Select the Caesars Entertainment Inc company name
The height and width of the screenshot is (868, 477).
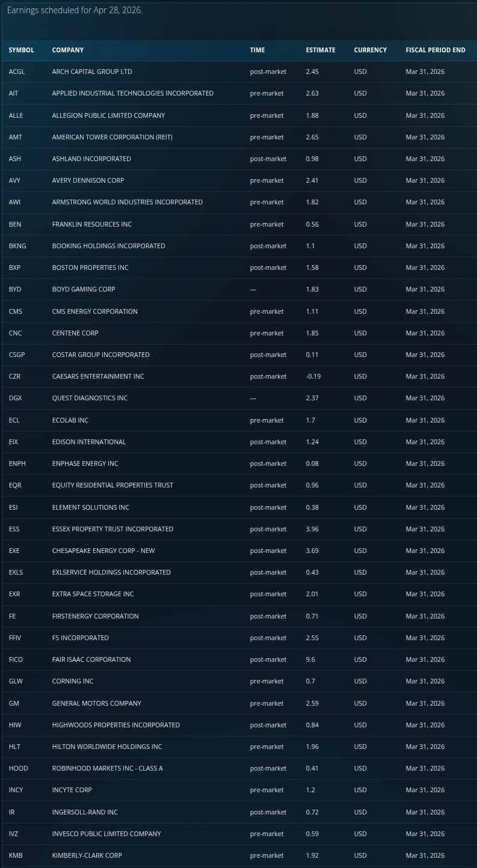pos(98,376)
